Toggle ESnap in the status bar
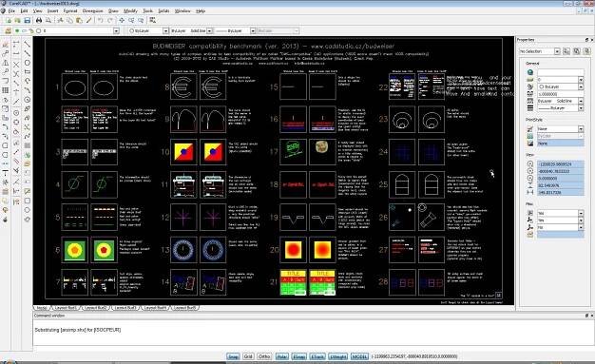This screenshot has width=595, height=364. (299, 356)
